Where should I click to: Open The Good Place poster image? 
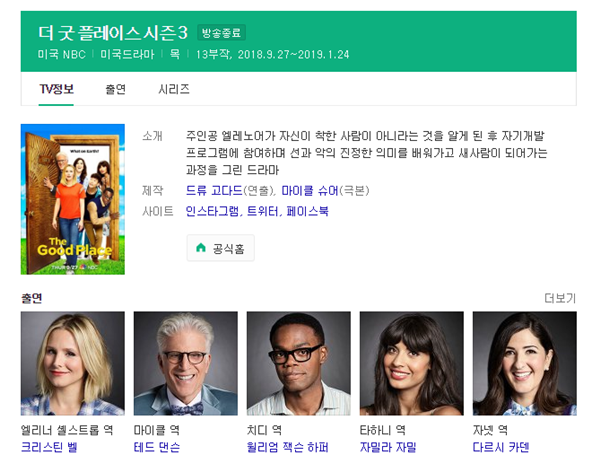click(x=73, y=199)
